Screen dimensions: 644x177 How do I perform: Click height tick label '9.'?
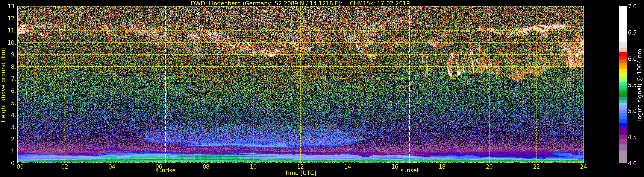click(x=14, y=55)
